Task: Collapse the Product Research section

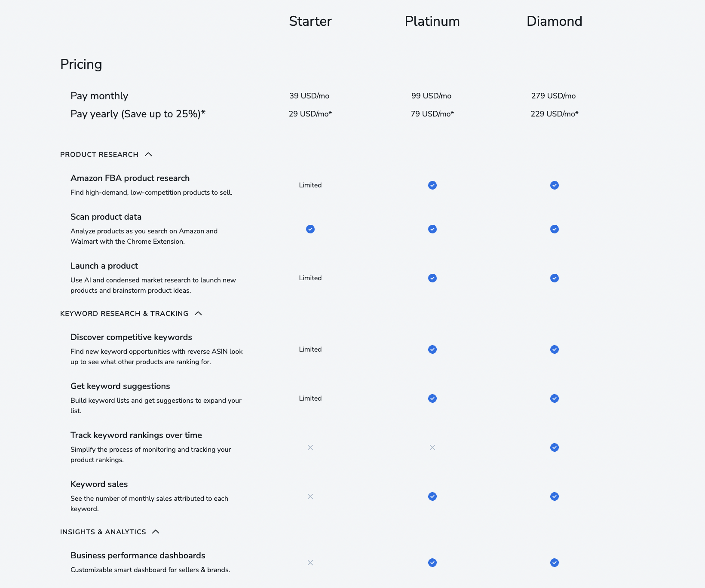Action: click(148, 154)
